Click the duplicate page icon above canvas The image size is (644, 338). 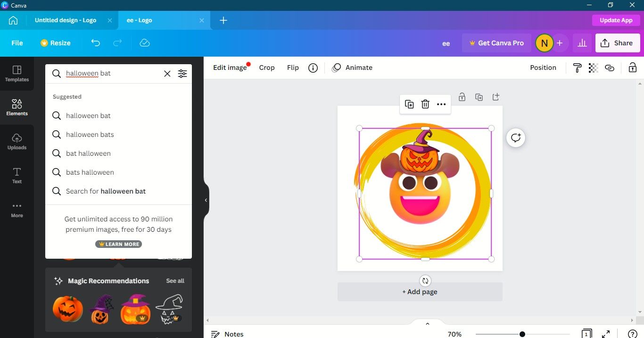point(479,97)
